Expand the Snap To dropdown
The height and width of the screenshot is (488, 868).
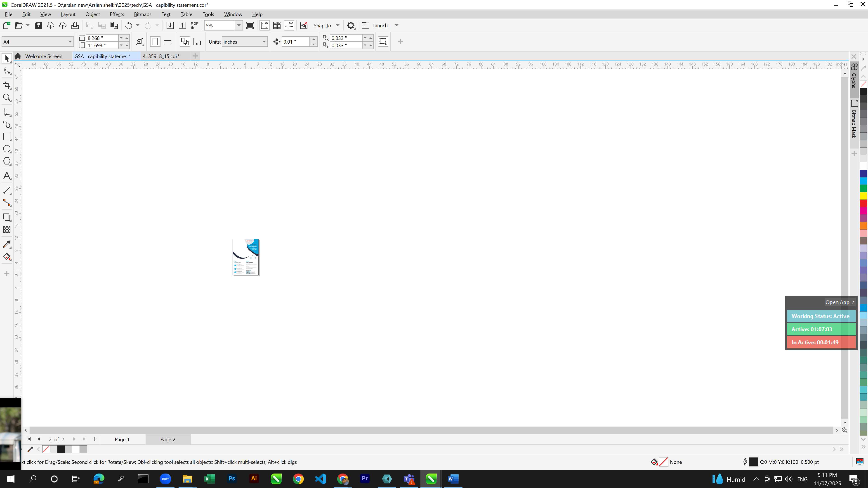click(338, 26)
